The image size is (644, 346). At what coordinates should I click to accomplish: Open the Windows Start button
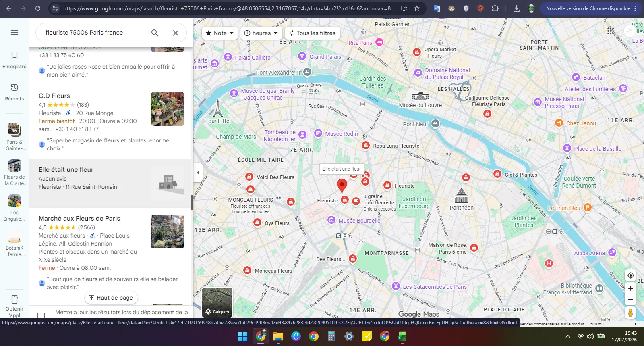pos(243,336)
